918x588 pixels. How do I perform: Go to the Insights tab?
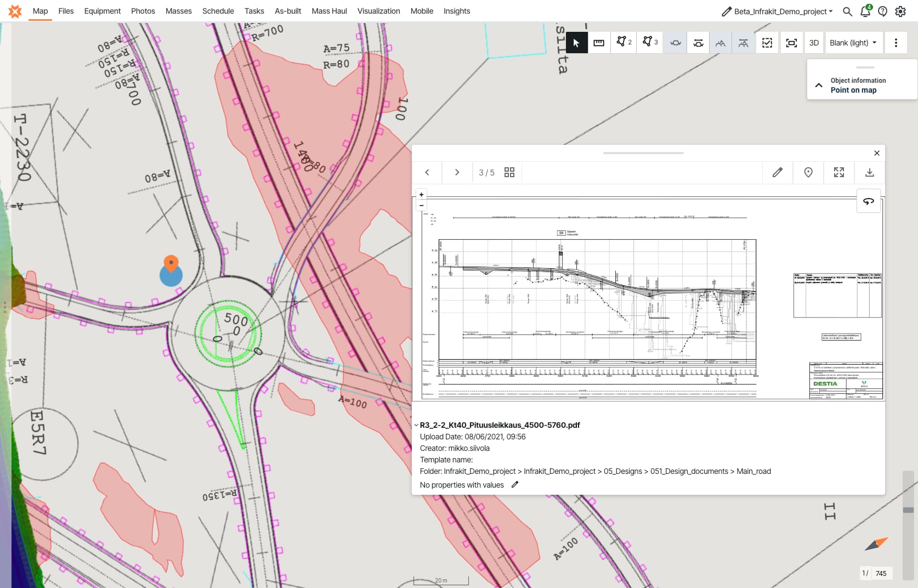tap(457, 11)
